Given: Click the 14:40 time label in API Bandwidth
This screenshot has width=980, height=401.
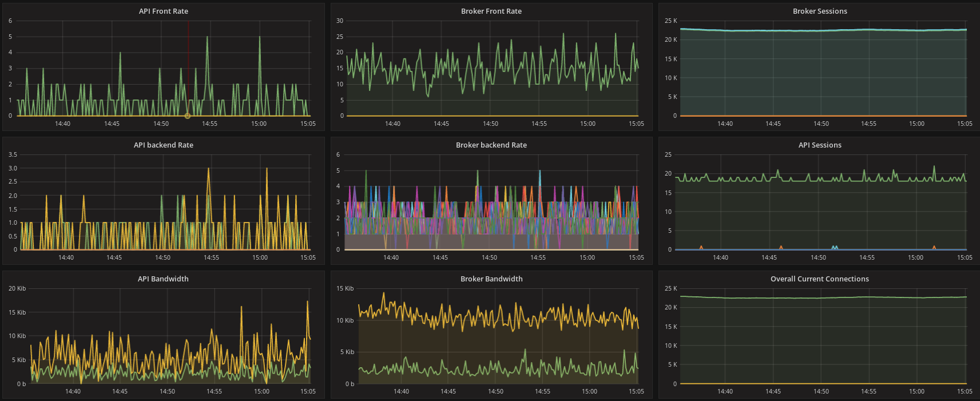Looking at the screenshot, I should pos(73,391).
